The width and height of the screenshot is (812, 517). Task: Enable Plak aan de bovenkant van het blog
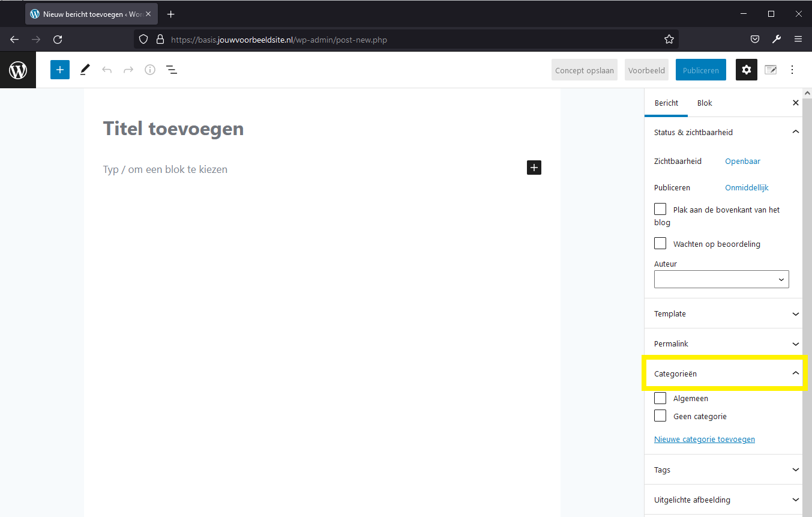point(660,208)
